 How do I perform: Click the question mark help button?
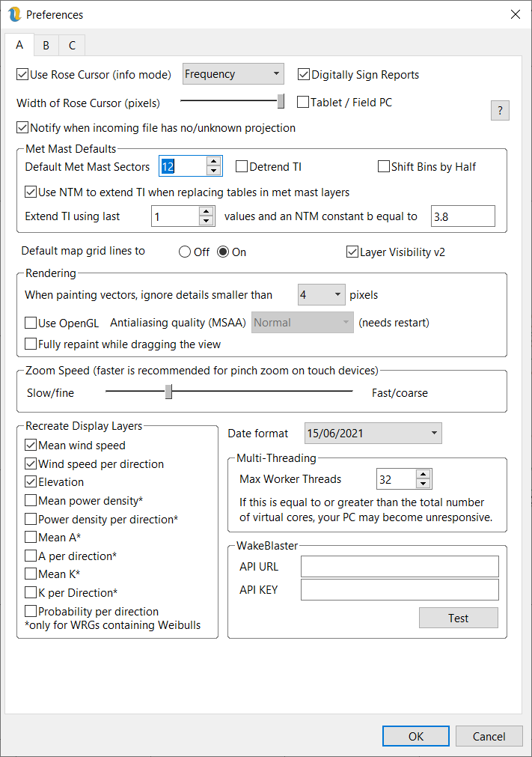tap(500, 111)
